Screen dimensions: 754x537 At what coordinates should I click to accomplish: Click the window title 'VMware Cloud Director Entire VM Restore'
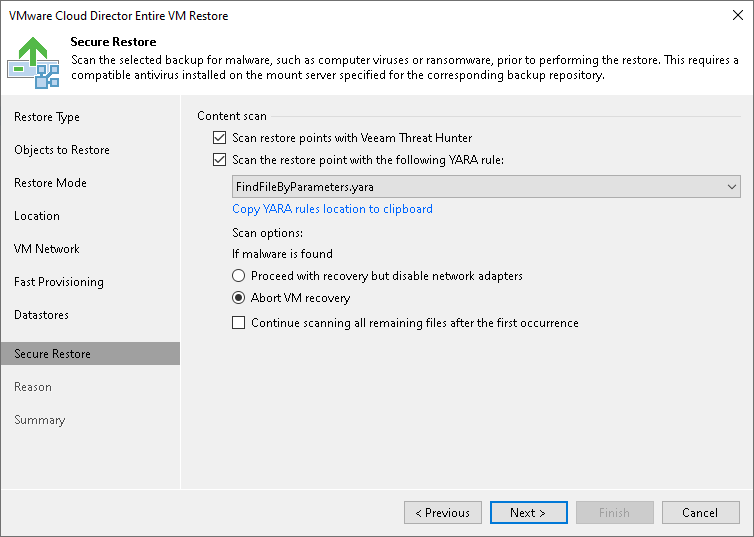tap(118, 16)
